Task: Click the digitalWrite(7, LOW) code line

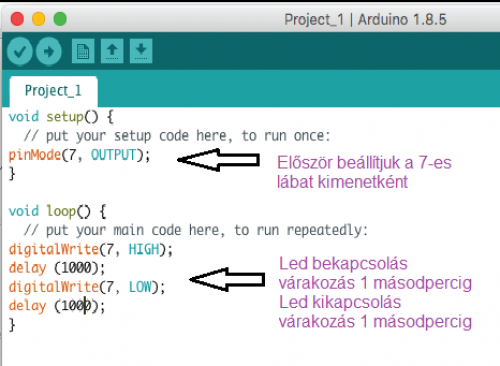Action: coord(87,287)
